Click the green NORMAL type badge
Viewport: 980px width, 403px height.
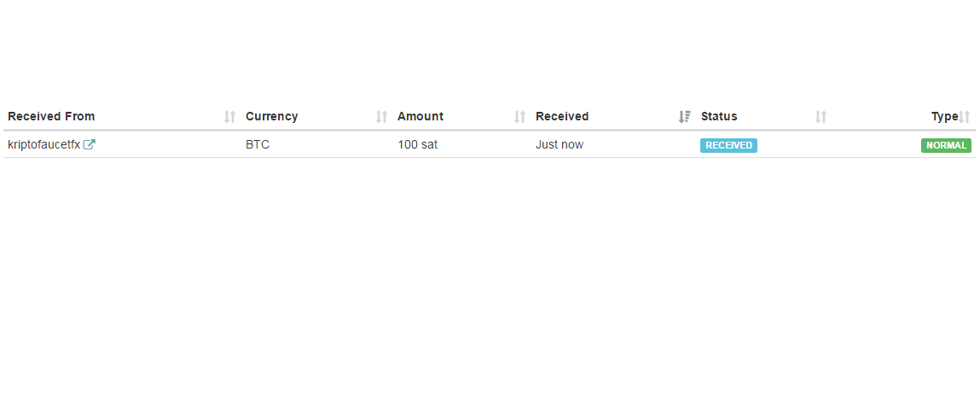point(946,145)
